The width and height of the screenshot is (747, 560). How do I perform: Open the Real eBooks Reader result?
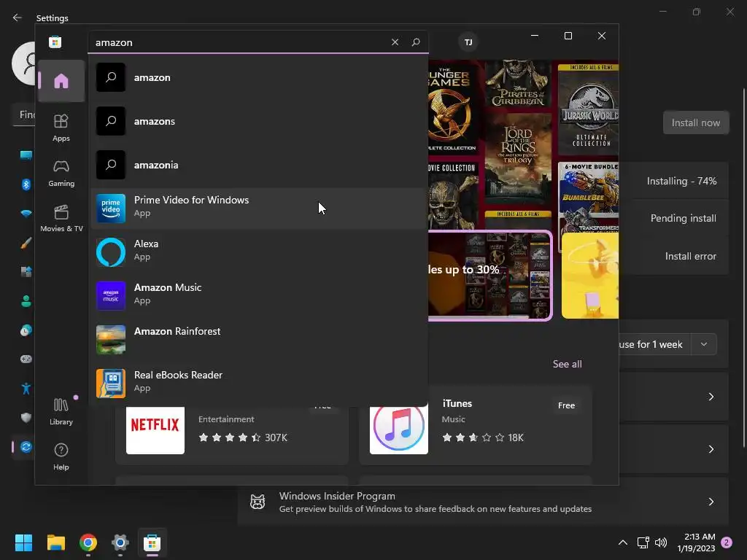[259, 382]
